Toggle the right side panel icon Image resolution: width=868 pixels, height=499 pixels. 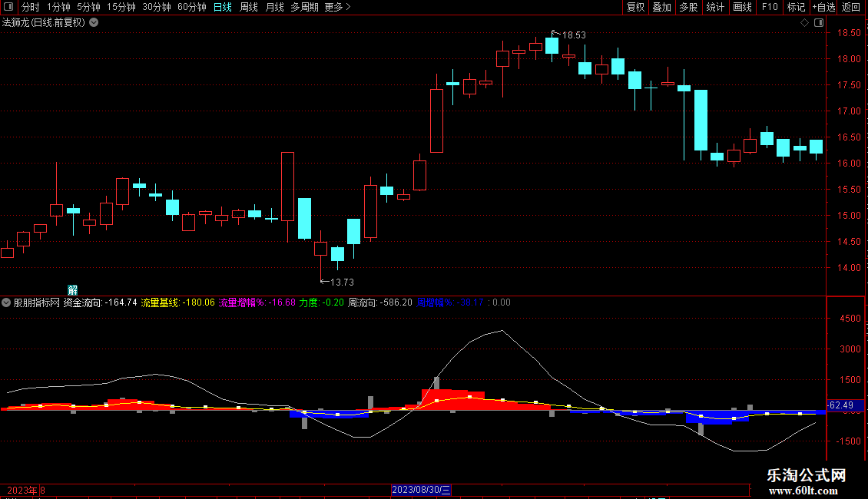(819, 23)
